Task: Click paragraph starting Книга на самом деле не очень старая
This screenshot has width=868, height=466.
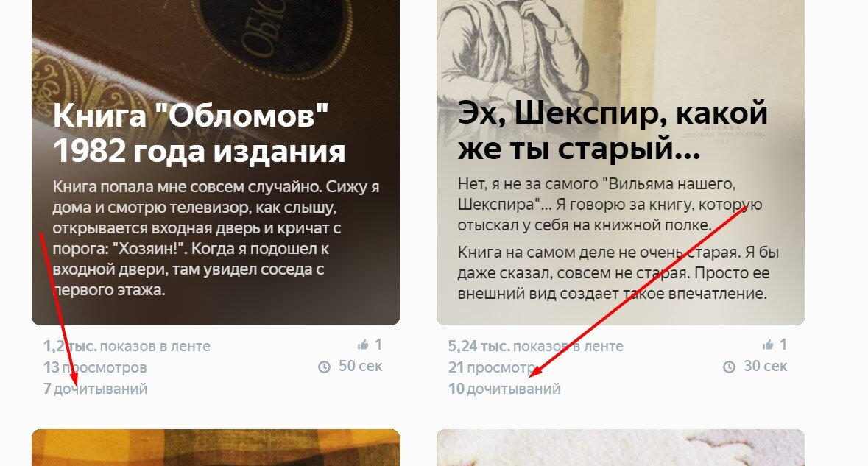Action: (618, 273)
